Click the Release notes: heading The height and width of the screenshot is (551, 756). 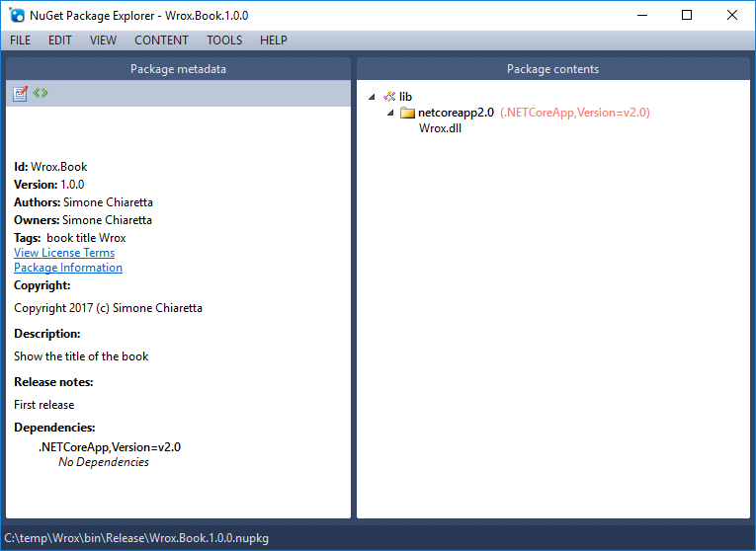53,382
